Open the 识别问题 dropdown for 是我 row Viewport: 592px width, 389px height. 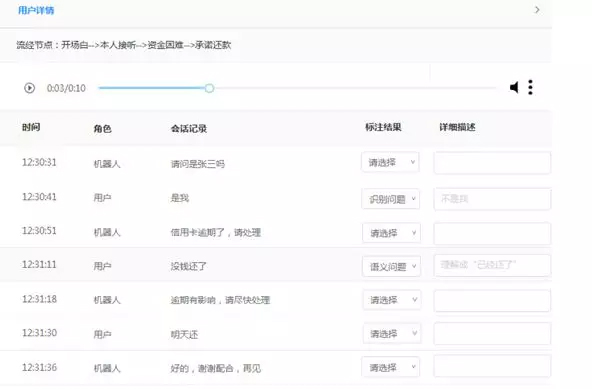(391, 199)
